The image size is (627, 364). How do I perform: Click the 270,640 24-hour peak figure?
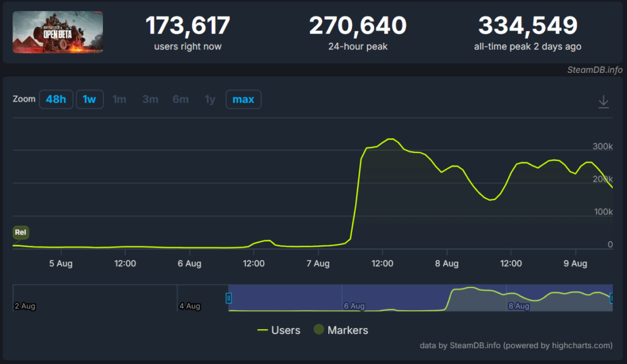pos(358,25)
